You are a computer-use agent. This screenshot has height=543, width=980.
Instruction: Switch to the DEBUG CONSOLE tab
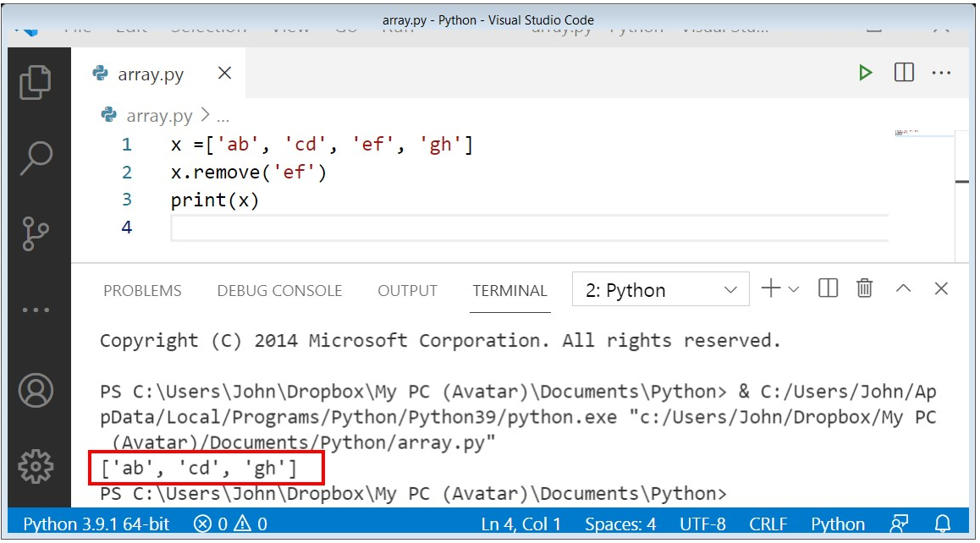click(279, 290)
